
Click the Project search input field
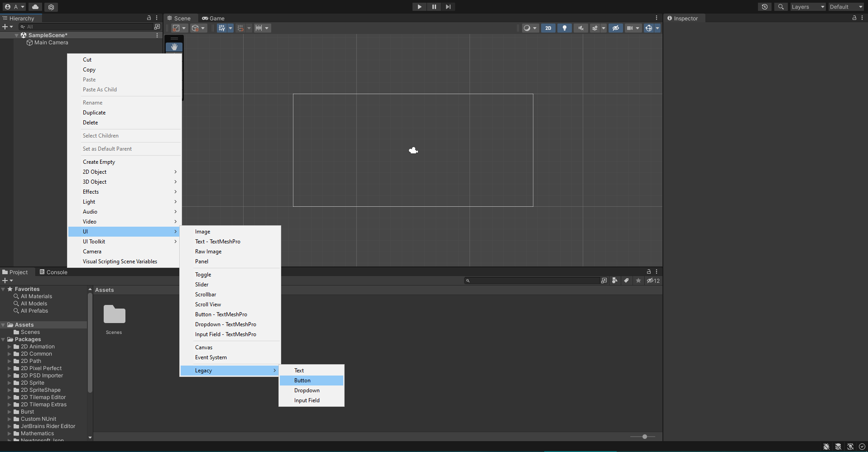[534, 281]
